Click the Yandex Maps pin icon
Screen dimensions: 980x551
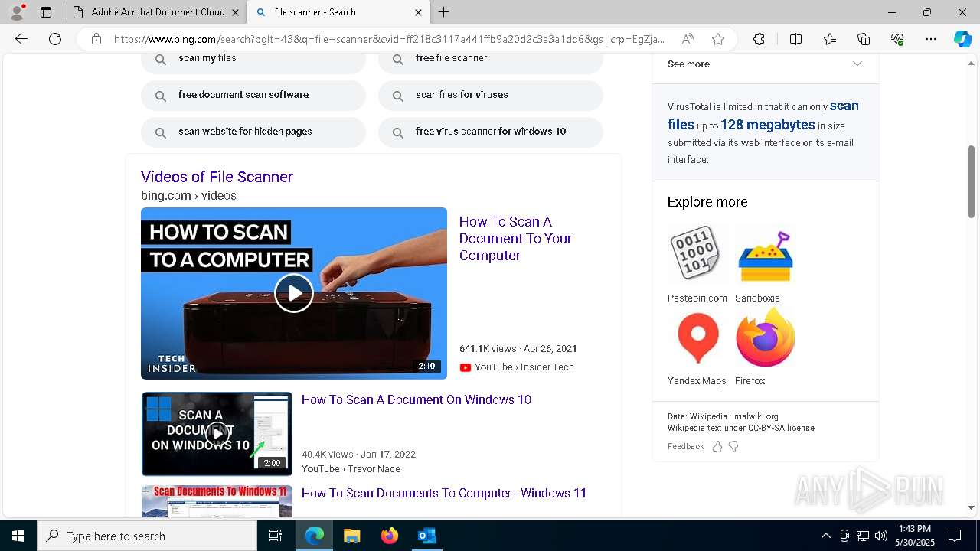(x=697, y=337)
